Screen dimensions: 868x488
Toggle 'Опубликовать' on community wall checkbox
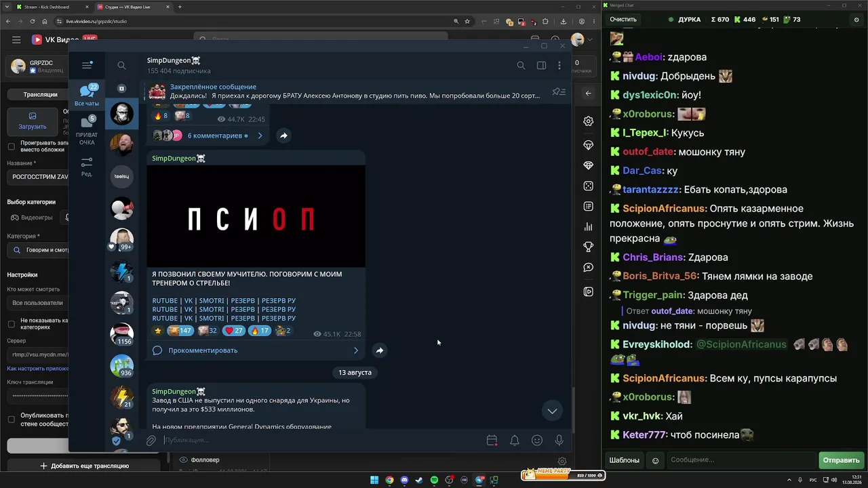[x=11, y=420]
